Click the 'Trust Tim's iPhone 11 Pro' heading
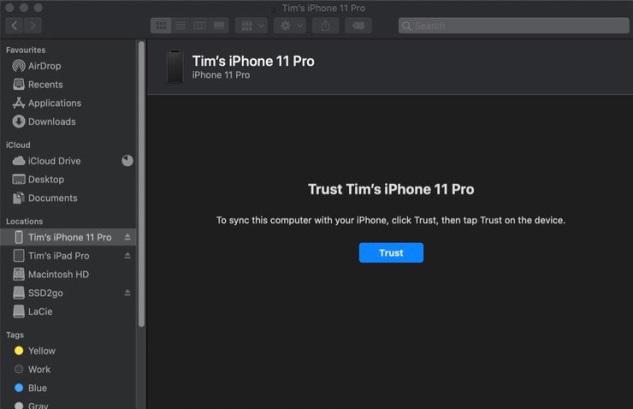This screenshot has width=633, height=409. tap(391, 189)
